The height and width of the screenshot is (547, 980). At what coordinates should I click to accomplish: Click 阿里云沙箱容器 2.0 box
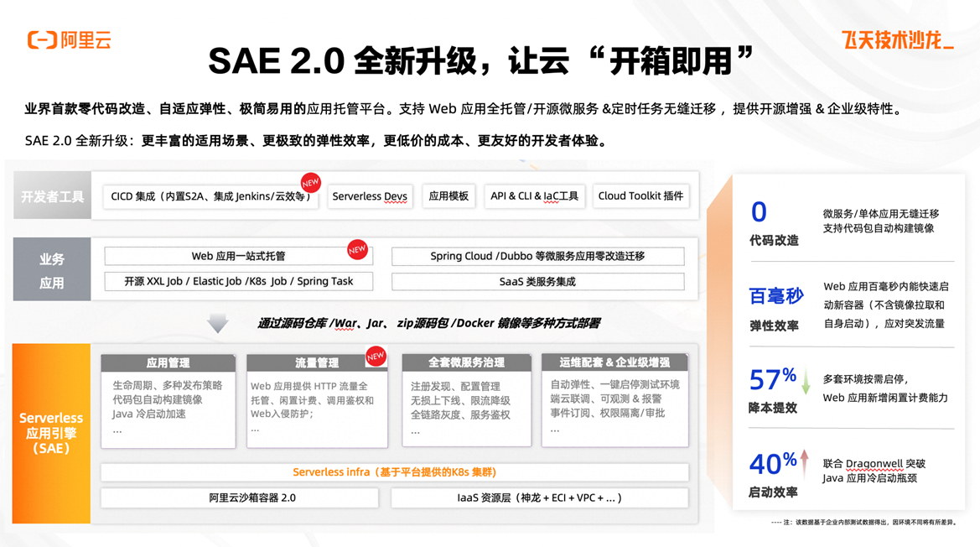[x=240, y=498]
